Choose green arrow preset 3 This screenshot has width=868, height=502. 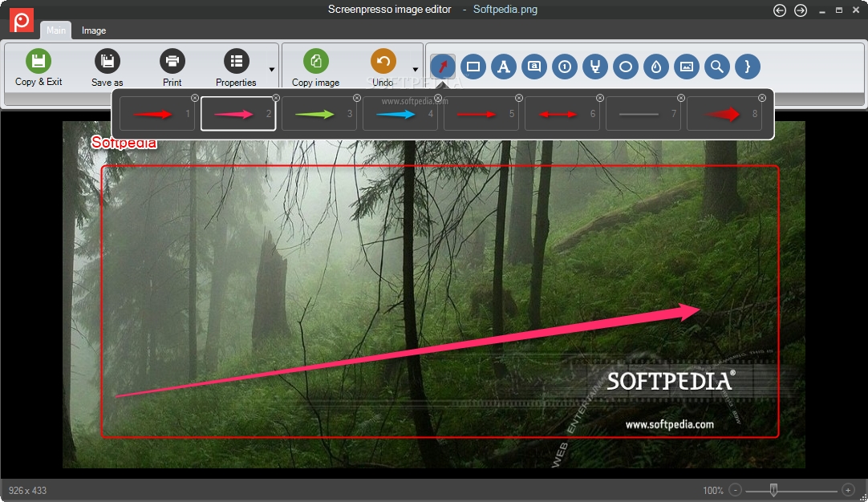click(x=318, y=114)
